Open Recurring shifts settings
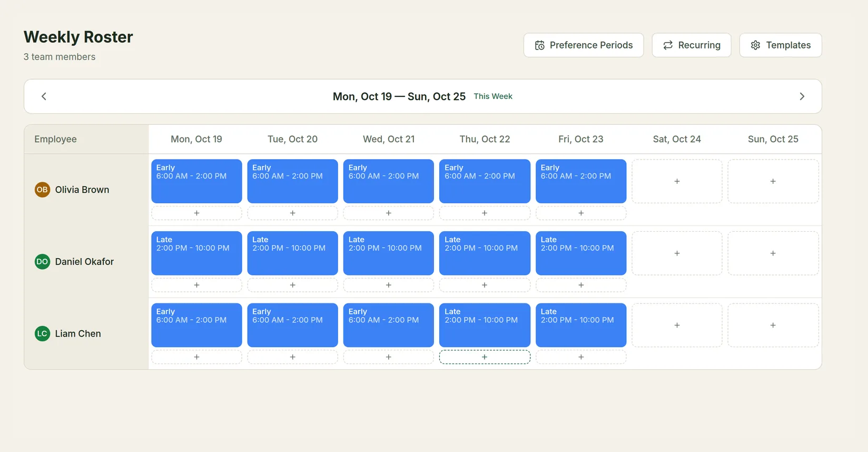The width and height of the screenshot is (868, 452). (692, 45)
